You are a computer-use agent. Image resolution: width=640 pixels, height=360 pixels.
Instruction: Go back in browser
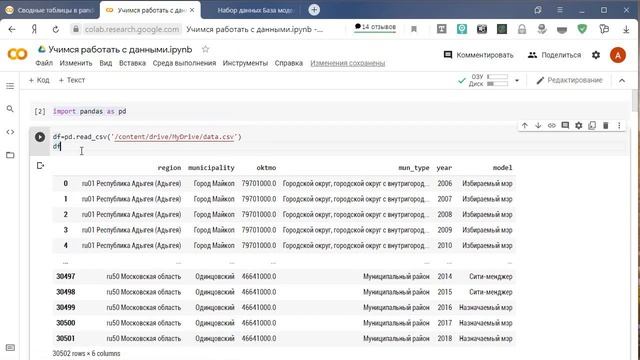pyautogui.click(x=12, y=29)
